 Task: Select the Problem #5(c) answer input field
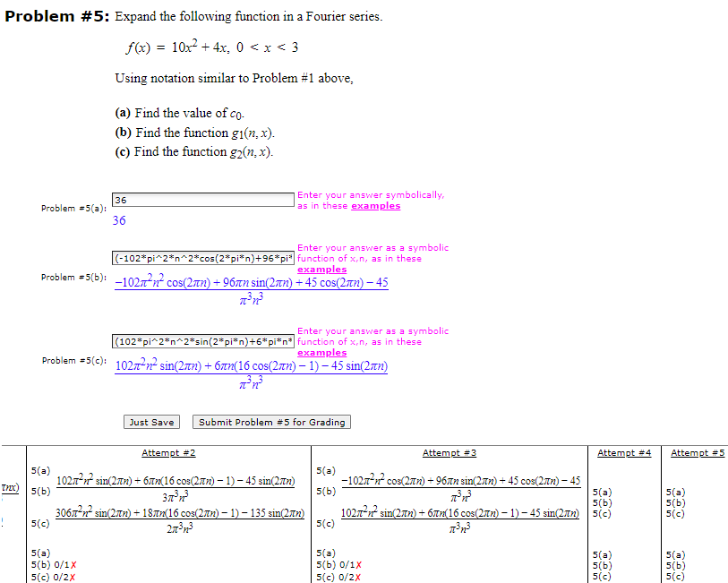click(202, 339)
